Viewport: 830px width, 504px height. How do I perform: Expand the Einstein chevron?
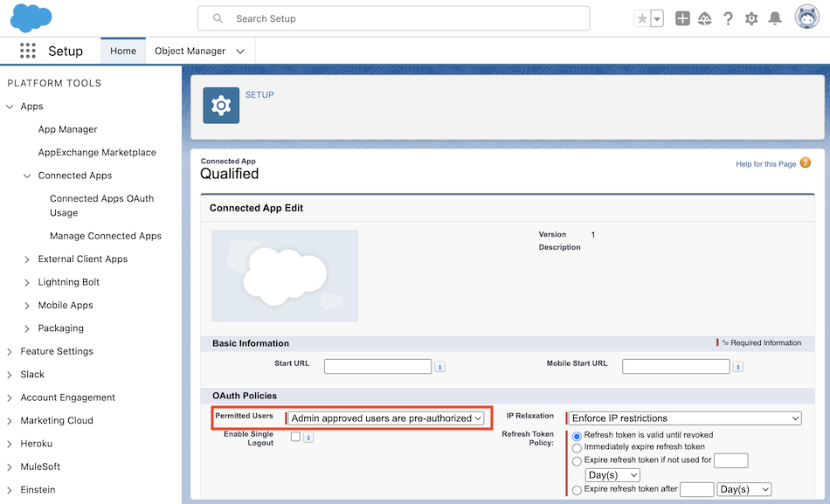(x=10, y=490)
